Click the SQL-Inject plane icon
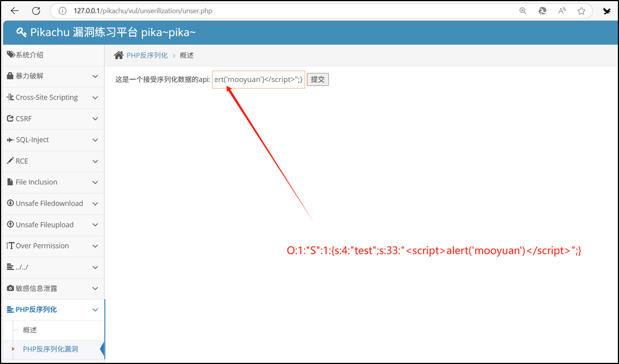619x364 pixels. 10,140
